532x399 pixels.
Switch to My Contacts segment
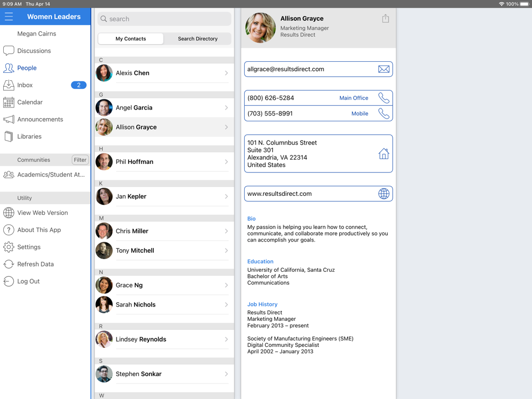click(131, 39)
